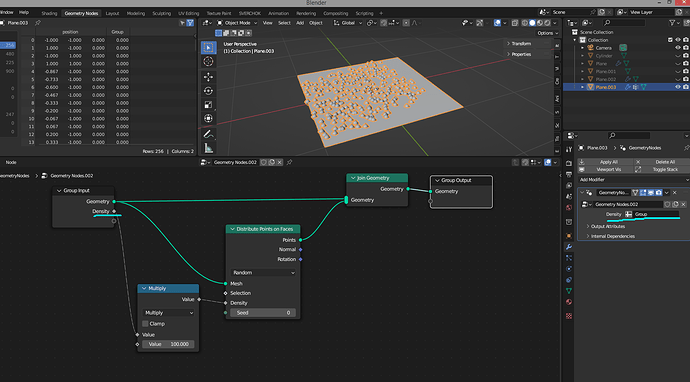
Task: Hide the Camera in the outliner
Action: click(678, 48)
